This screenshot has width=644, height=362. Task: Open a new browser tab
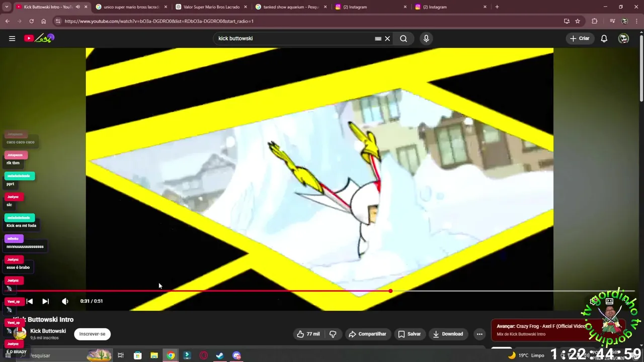coord(497,7)
